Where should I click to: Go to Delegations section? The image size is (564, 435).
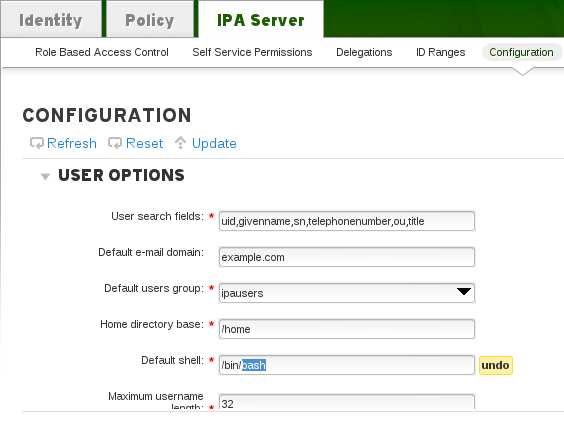tap(364, 52)
